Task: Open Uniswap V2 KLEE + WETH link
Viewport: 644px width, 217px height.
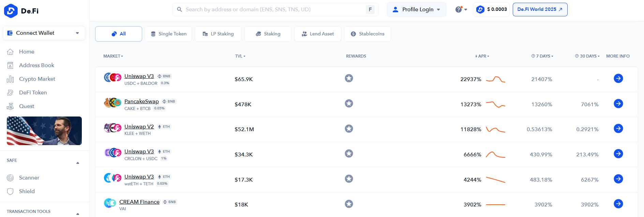Action: (x=139, y=127)
